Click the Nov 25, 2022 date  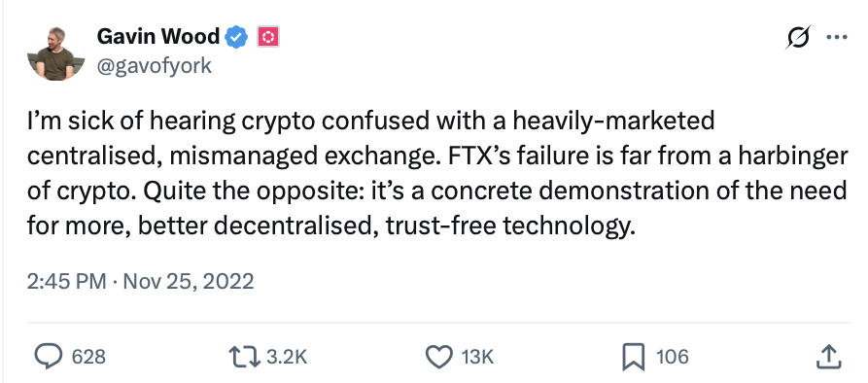[189, 281]
